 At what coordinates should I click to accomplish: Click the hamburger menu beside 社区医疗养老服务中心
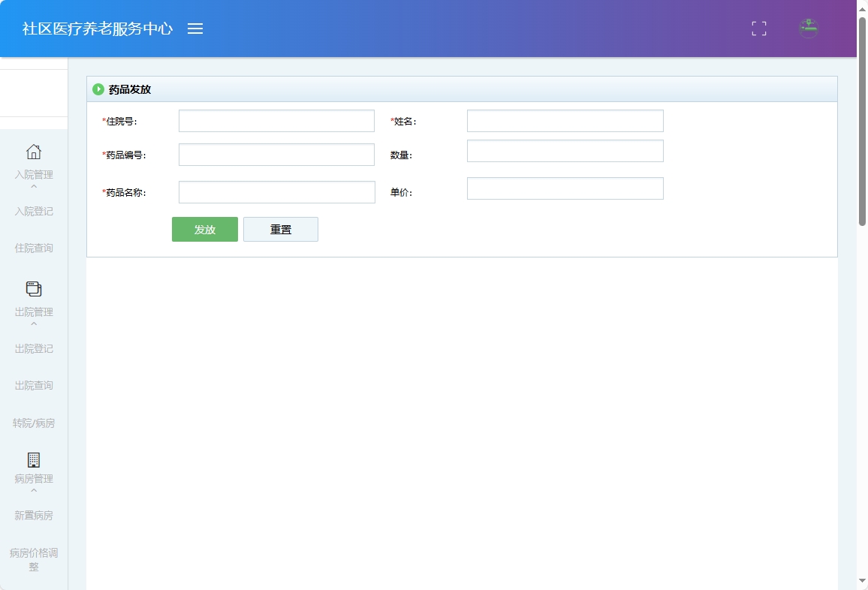[x=195, y=29]
